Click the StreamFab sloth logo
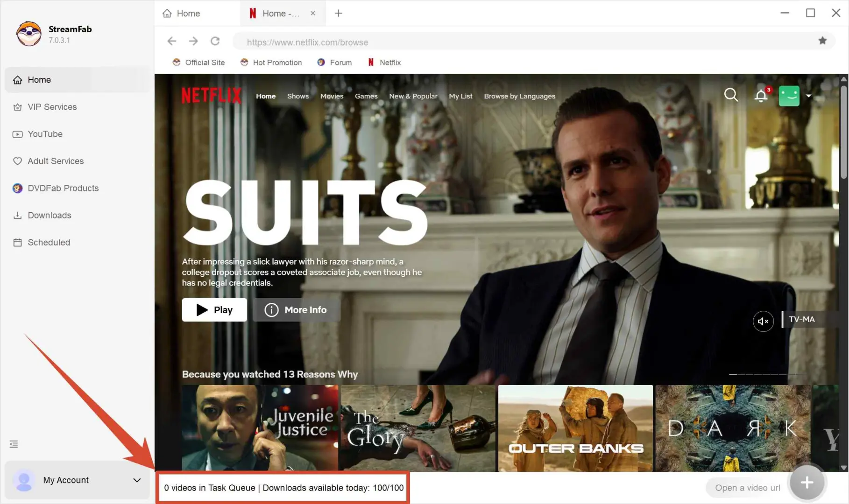 [28, 34]
